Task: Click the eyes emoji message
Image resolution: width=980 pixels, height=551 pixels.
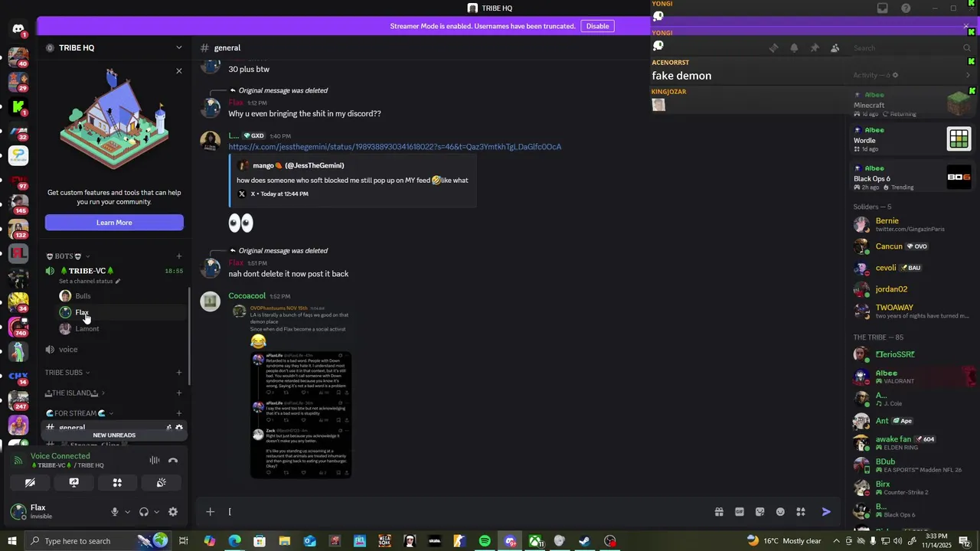Action: tap(240, 223)
